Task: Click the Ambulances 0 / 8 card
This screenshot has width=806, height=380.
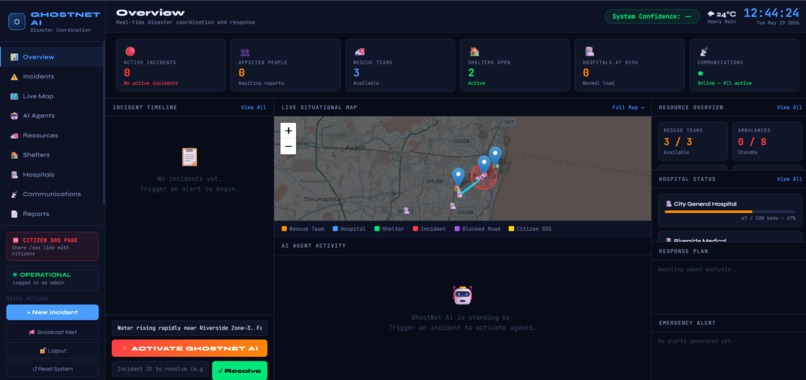Action: point(766,141)
